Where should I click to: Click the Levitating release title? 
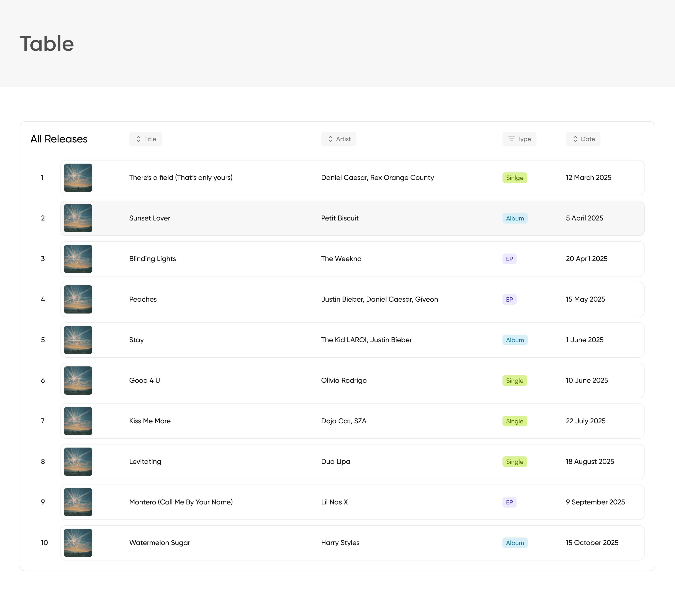pyautogui.click(x=145, y=461)
